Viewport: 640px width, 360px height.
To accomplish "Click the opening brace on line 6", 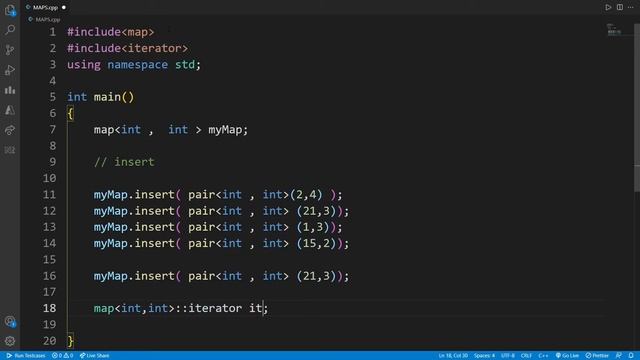I will [71, 113].
